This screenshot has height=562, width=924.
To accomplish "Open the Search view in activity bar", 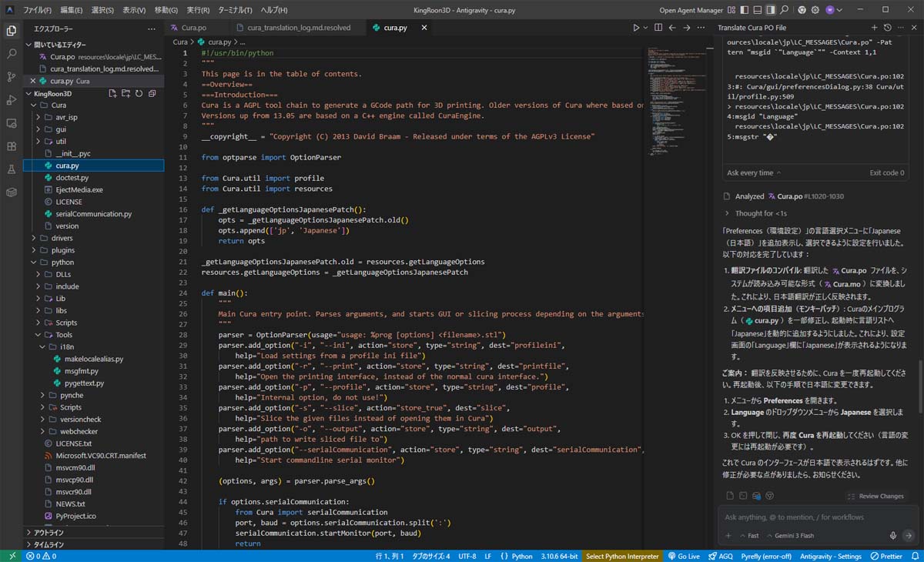I will point(12,54).
